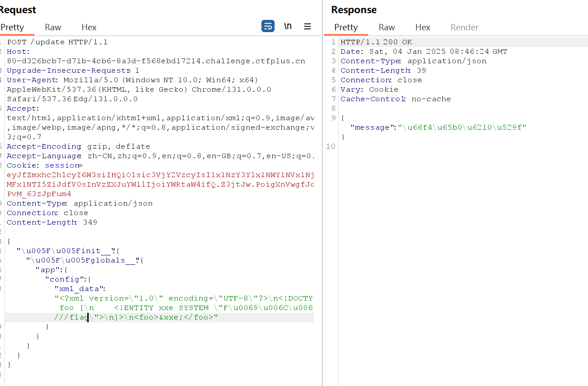Click the Content-Length 349 line
The width and height of the screenshot is (588, 386).
tap(52, 222)
